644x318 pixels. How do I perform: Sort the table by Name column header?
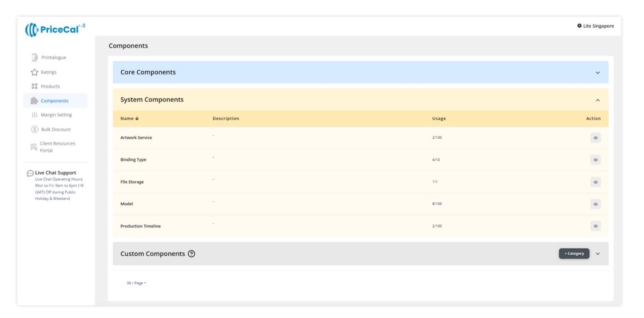tap(130, 118)
